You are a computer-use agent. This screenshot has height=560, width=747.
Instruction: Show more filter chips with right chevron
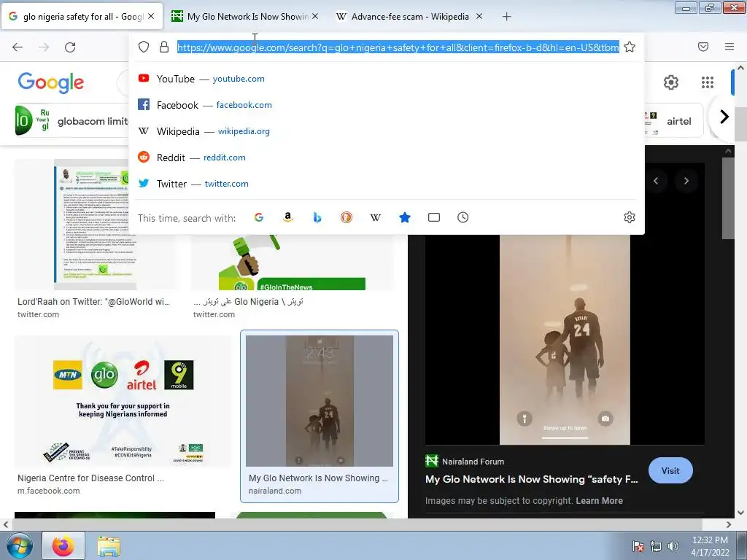click(724, 117)
